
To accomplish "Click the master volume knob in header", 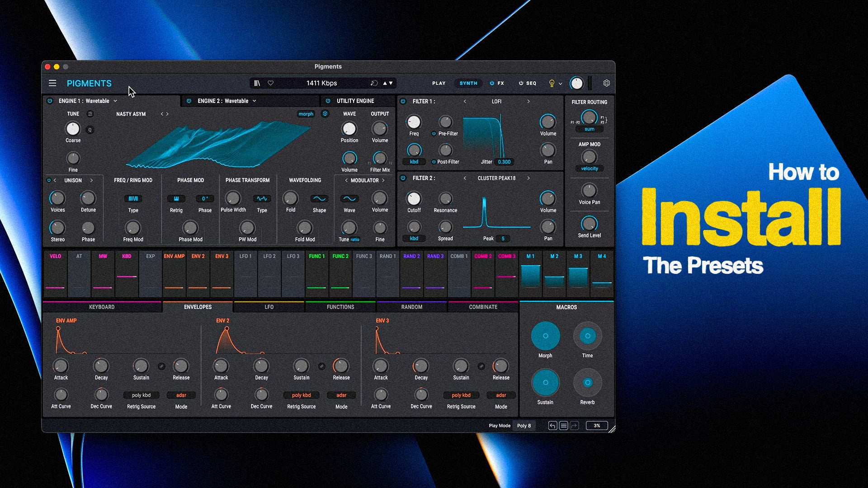I will point(576,83).
